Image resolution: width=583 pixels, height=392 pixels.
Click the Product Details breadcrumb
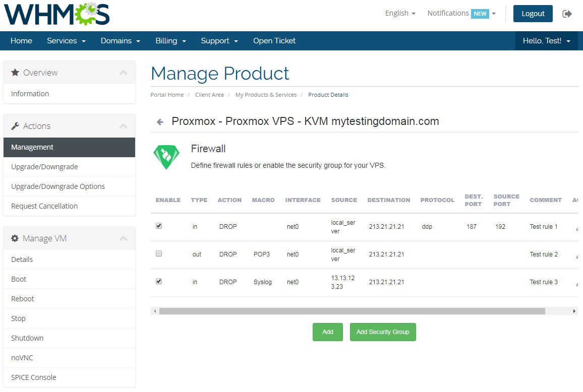coord(328,95)
